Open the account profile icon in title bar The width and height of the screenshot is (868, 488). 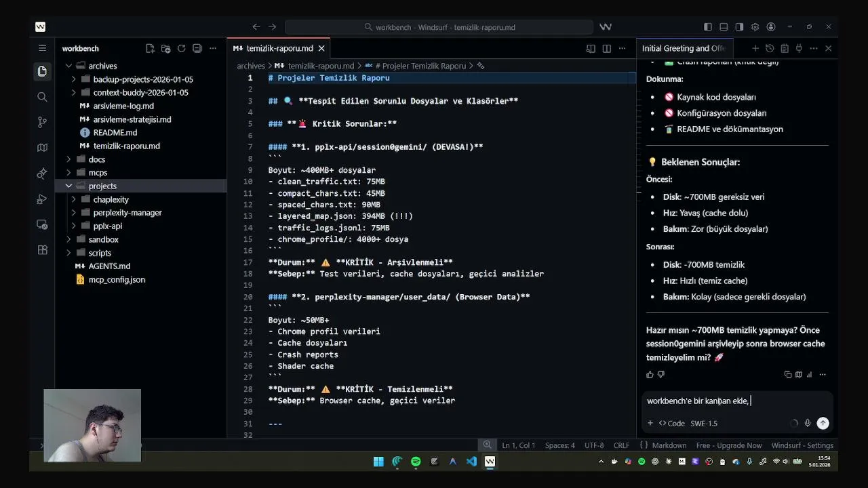[x=771, y=27]
